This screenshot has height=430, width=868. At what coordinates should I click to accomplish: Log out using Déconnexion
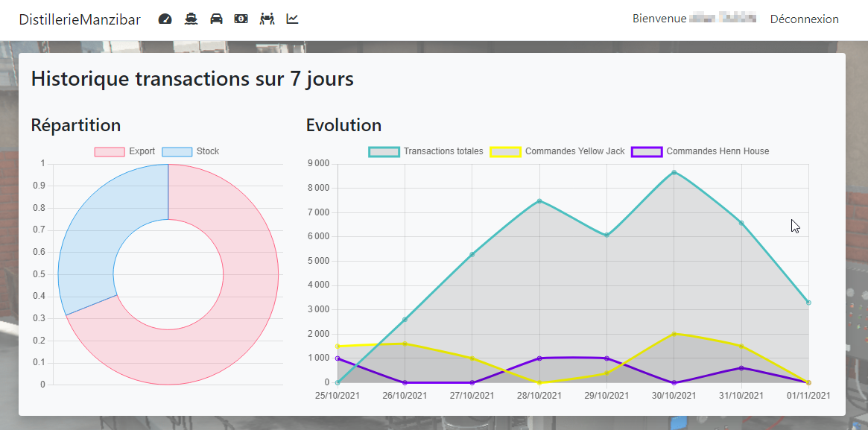coord(804,19)
